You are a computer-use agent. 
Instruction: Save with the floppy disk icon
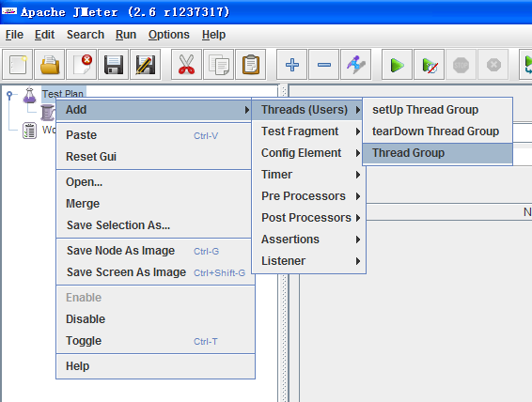click(114, 65)
